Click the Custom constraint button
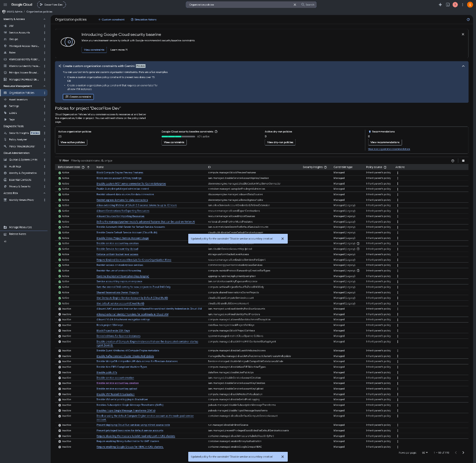 (x=111, y=20)
